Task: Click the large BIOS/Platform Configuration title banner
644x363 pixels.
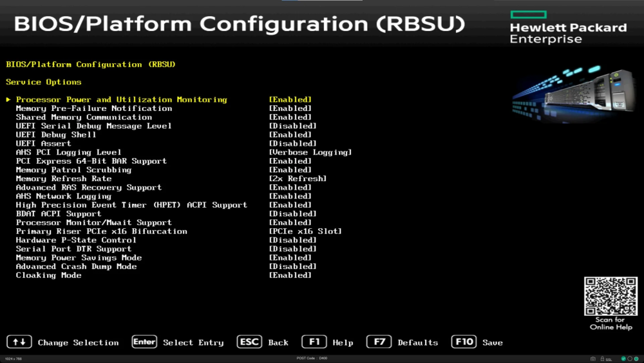Action: click(x=240, y=24)
